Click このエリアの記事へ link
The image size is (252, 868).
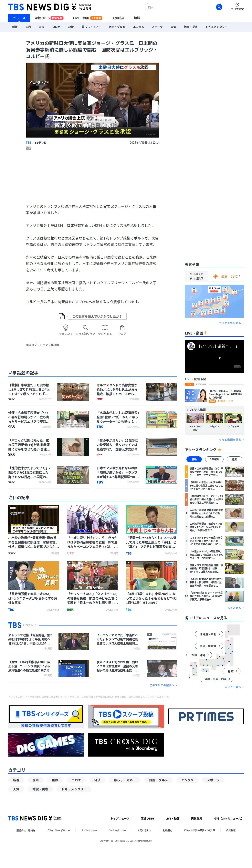pos(163,685)
